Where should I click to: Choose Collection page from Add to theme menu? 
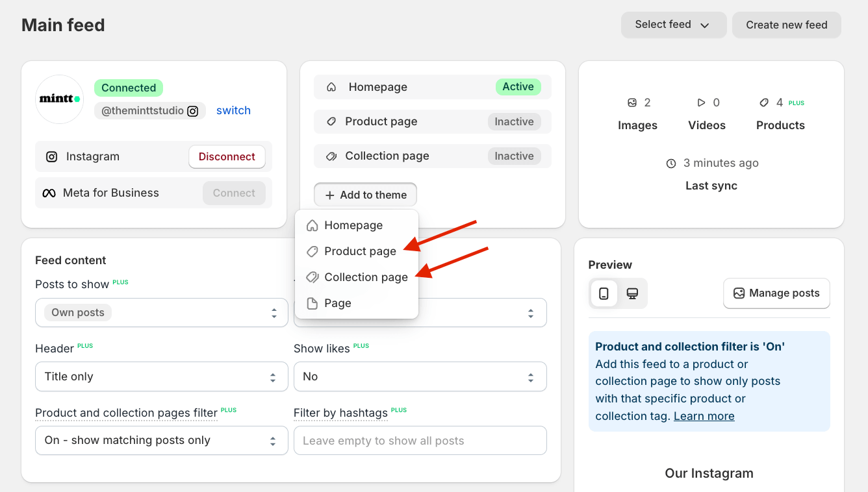pos(366,277)
